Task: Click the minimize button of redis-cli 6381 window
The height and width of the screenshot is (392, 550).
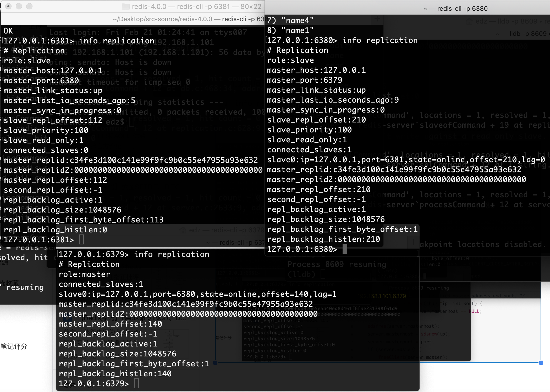Action: pos(19,6)
